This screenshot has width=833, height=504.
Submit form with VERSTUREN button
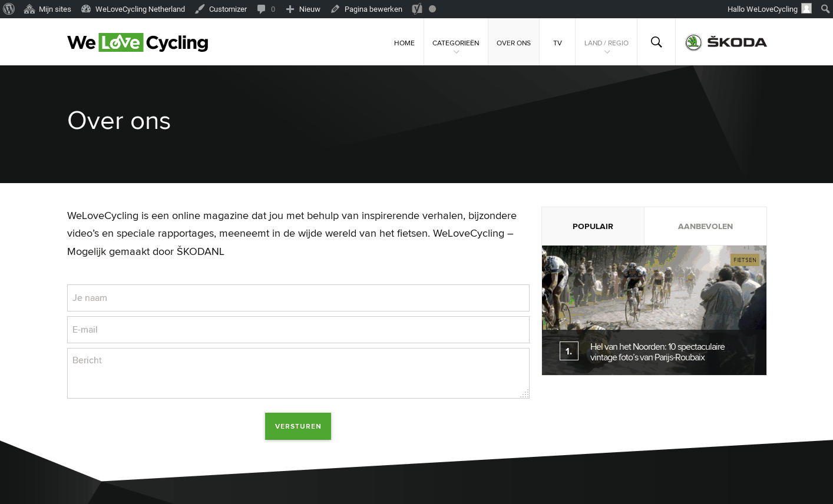(298, 426)
